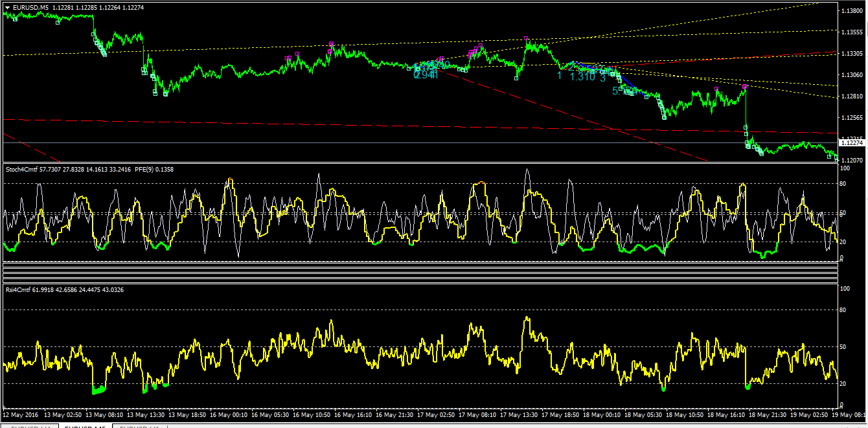Click the 18 May 21:30 time label
This screenshot has width=868, height=428.
pos(769,414)
